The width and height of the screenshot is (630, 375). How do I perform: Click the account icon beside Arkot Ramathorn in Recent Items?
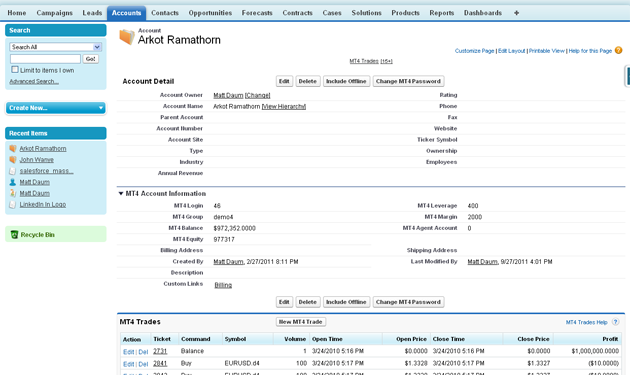coord(13,149)
